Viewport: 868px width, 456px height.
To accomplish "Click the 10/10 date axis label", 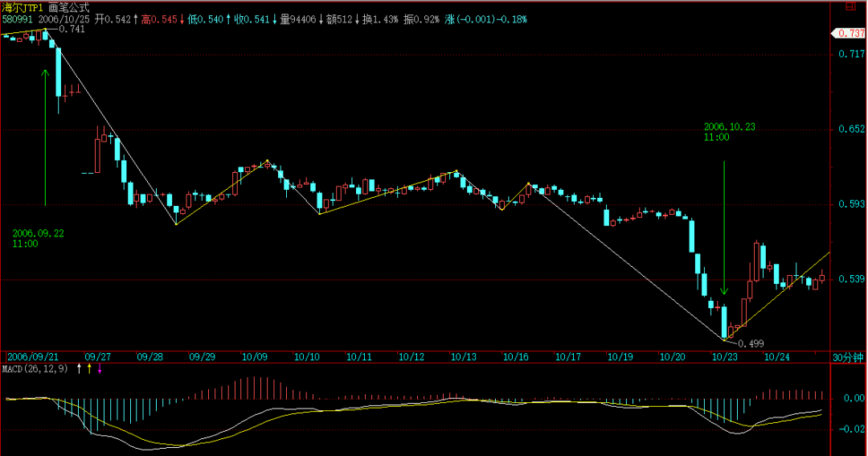I will click(x=307, y=357).
